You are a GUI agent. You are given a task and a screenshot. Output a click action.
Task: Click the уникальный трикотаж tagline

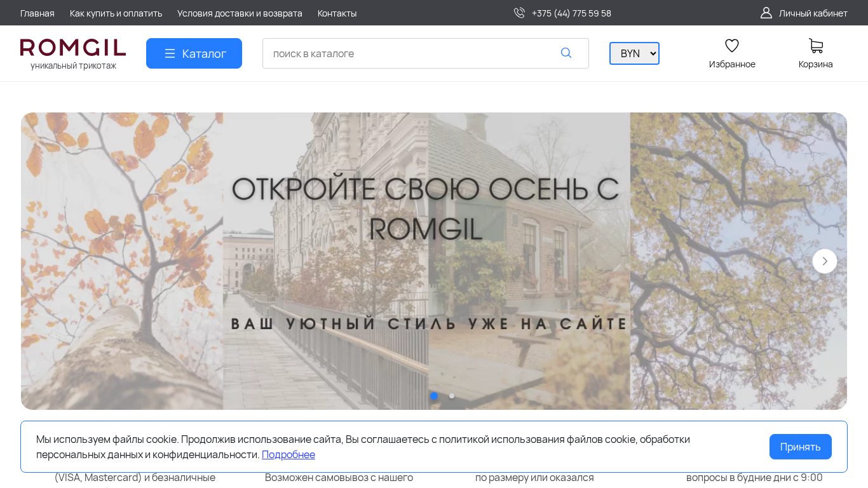tap(73, 65)
